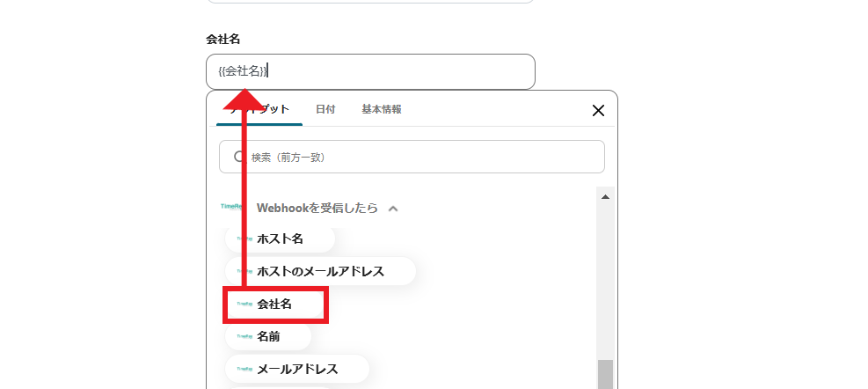The width and height of the screenshot is (868, 389).
Task: Select the 会社名 output chip
Action: point(275,305)
